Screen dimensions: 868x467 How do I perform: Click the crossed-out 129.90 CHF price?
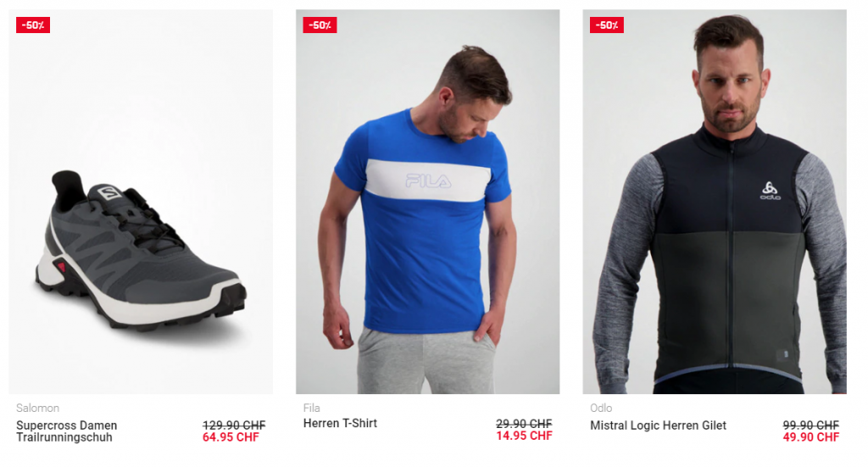pos(234,425)
